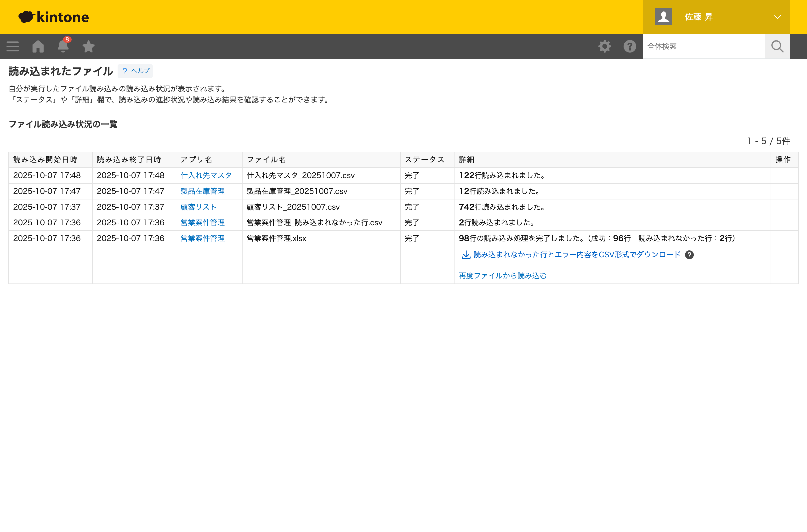The height and width of the screenshot is (532, 807).
Task: Open 営業案件管理 link in the xlsx row
Action: tap(203, 238)
